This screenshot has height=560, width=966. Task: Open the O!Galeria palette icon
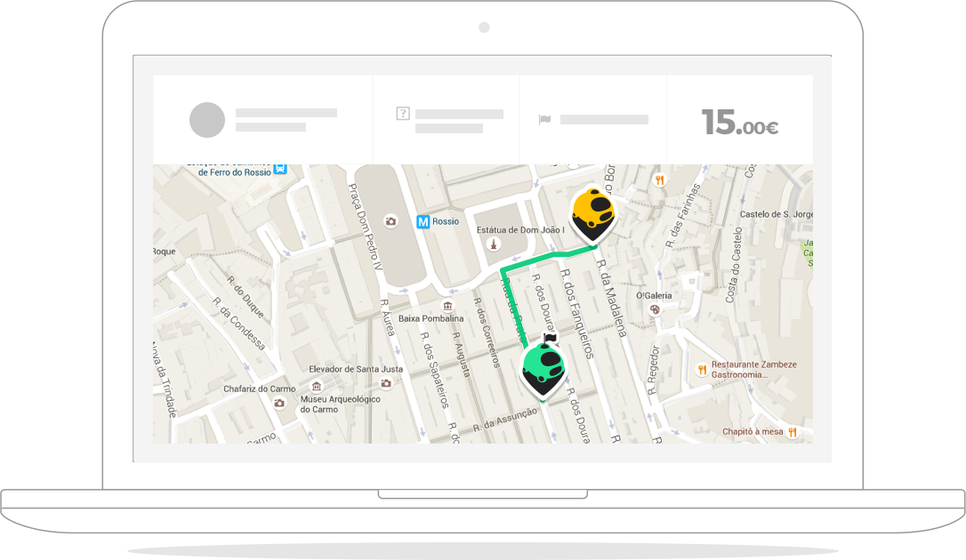coord(656,309)
